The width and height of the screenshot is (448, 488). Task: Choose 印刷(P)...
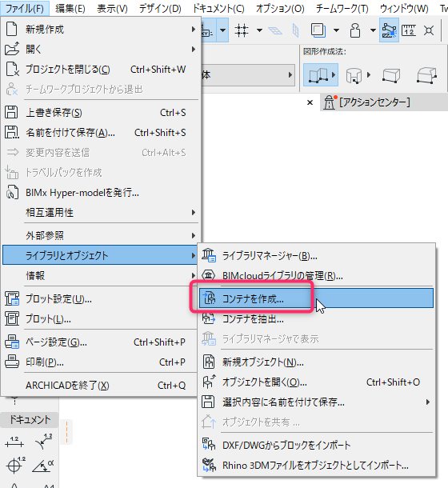(x=101, y=362)
